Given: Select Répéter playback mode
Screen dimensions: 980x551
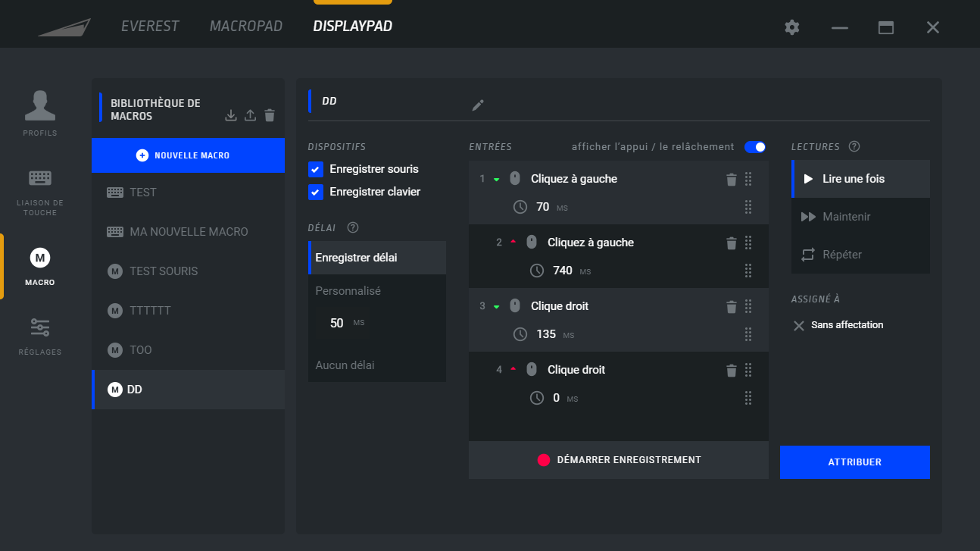Looking at the screenshot, I should [841, 255].
